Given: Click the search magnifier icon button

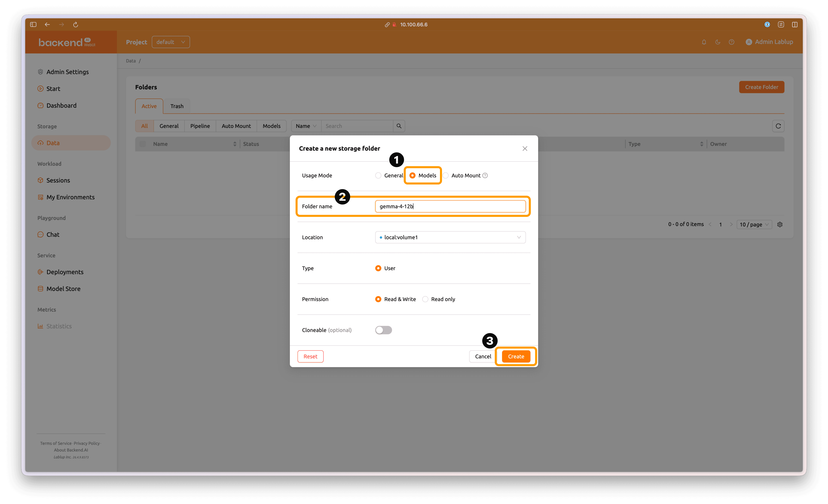Looking at the screenshot, I should [399, 126].
